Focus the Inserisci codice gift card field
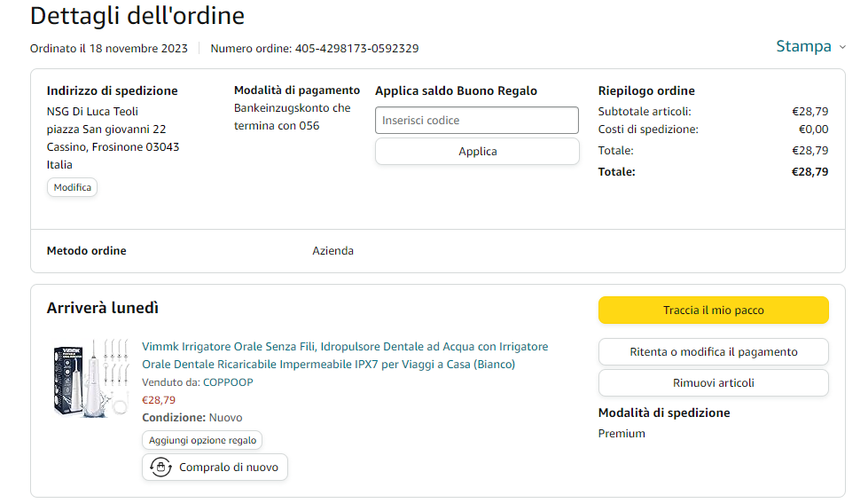Screen dimensions: 868x503 476,121
